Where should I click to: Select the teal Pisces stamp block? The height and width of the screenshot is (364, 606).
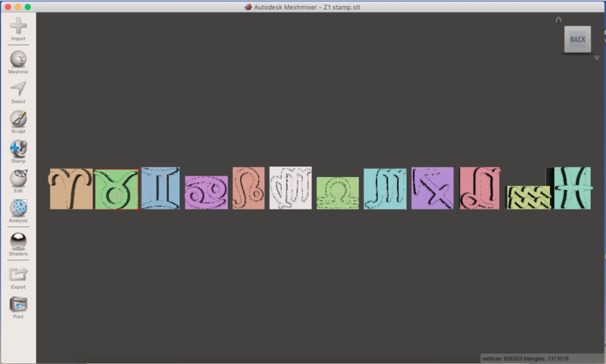click(x=572, y=188)
